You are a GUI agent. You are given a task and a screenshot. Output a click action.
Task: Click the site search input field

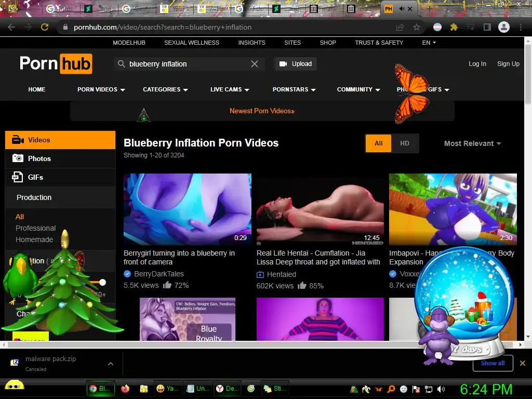[189, 64]
